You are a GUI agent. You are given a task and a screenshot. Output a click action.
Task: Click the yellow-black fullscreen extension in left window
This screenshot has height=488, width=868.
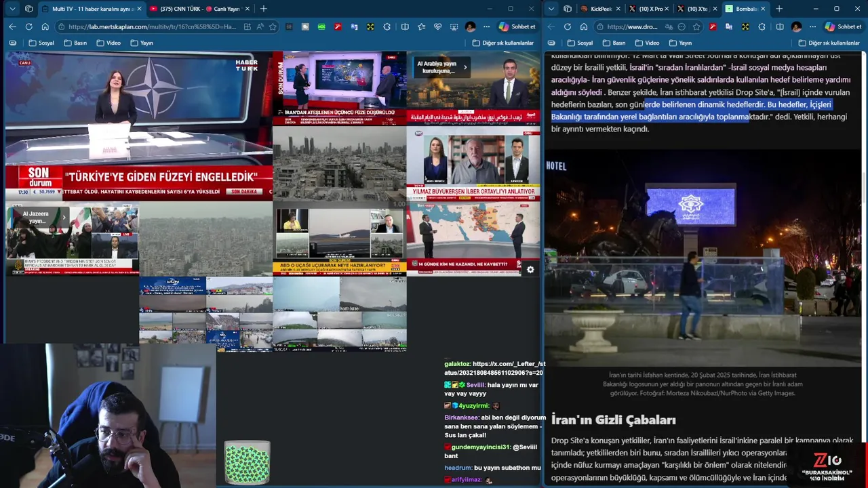click(370, 26)
